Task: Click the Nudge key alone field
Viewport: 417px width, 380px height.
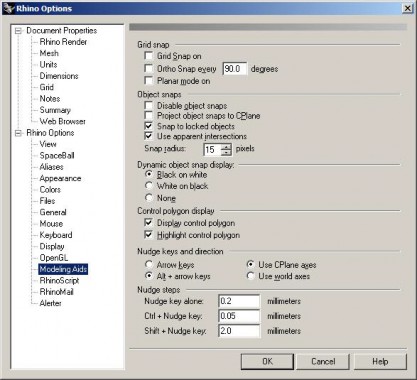Action: point(239,301)
